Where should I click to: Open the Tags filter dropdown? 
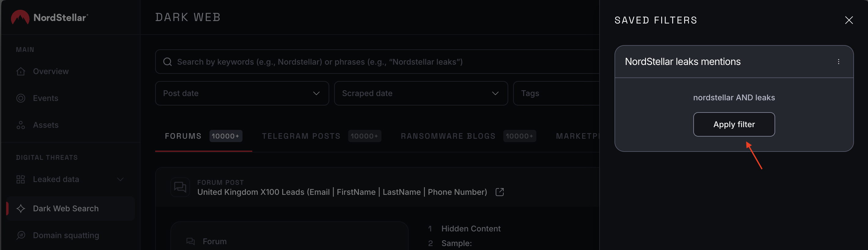(x=556, y=93)
